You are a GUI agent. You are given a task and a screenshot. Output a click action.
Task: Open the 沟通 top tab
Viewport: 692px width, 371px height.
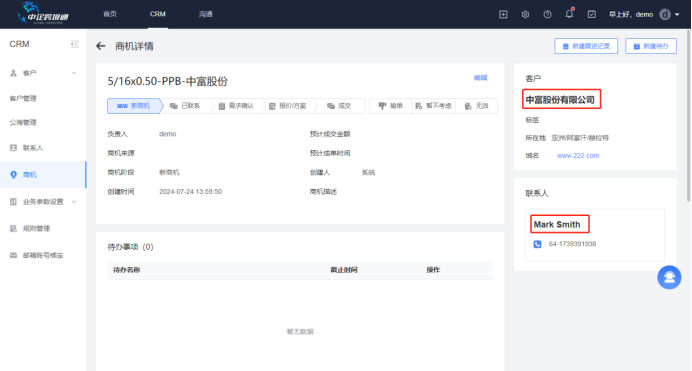click(x=206, y=14)
